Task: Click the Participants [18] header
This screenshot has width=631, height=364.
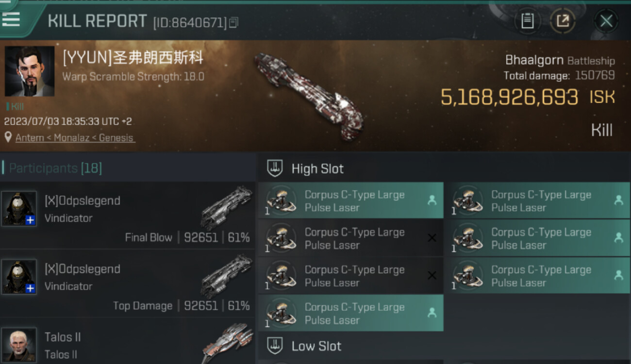Action: pyautogui.click(x=55, y=168)
